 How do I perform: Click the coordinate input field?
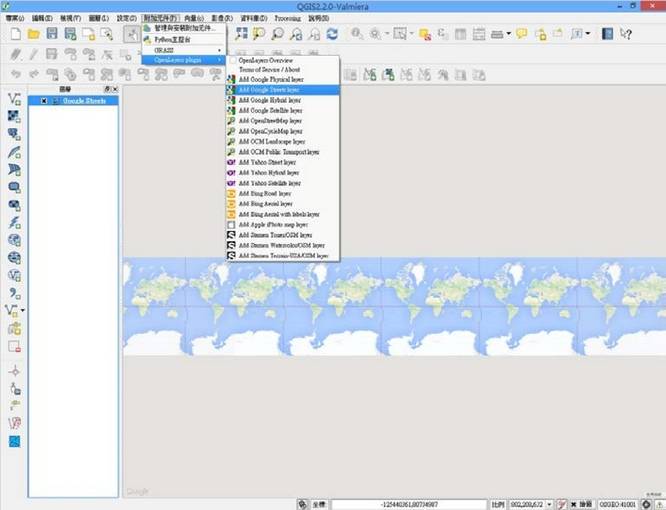coord(409,504)
